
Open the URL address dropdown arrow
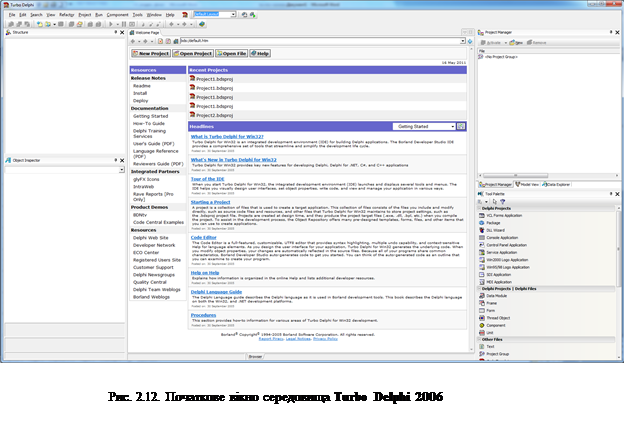click(x=463, y=41)
